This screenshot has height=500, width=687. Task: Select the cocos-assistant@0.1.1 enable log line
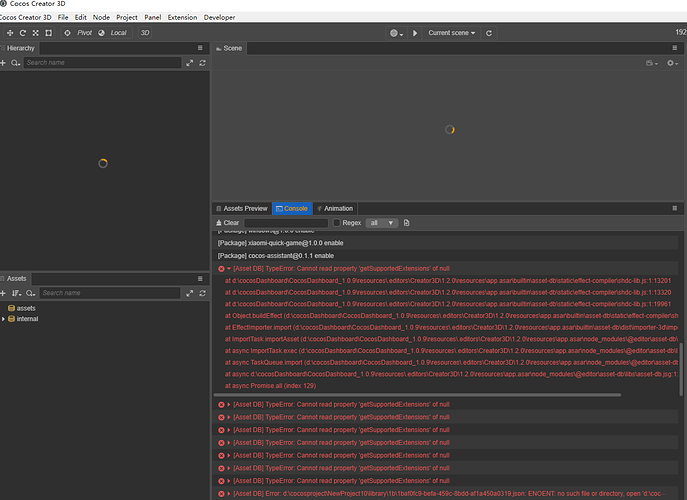point(446,255)
